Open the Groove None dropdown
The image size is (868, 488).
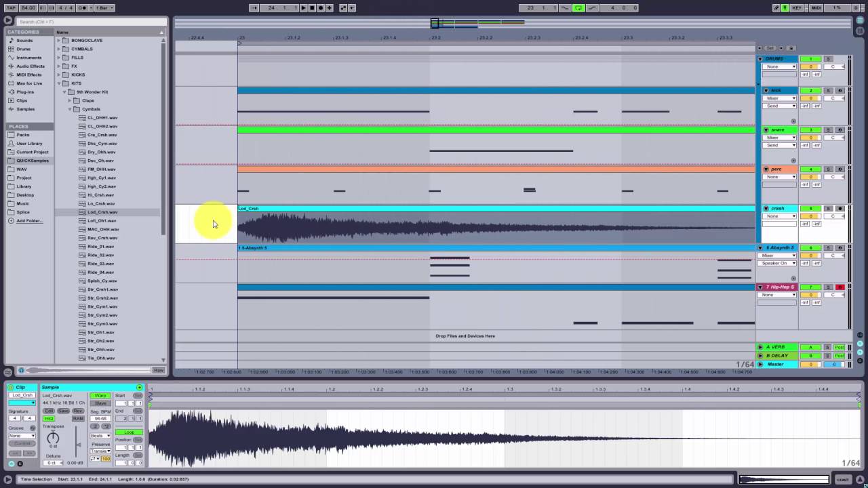[x=22, y=436]
